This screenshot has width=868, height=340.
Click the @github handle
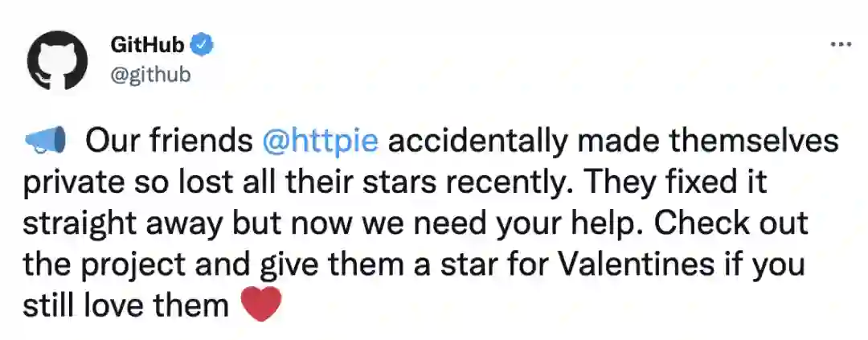pyautogui.click(x=150, y=75)
